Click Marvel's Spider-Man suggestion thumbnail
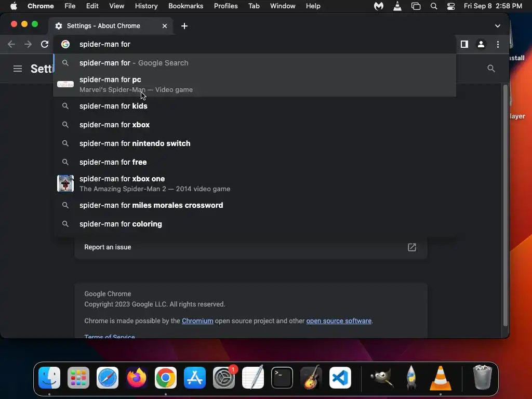532x399 pixels. pos(65,84)
